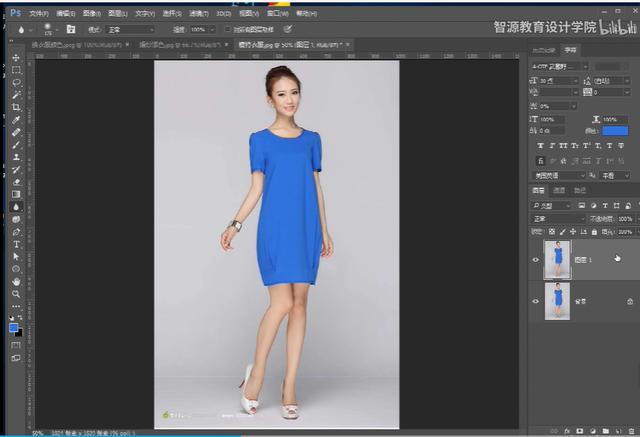Viewport: 640px width, 437px height.
Task: Select the Eraser tool
Action: point(16,182)
